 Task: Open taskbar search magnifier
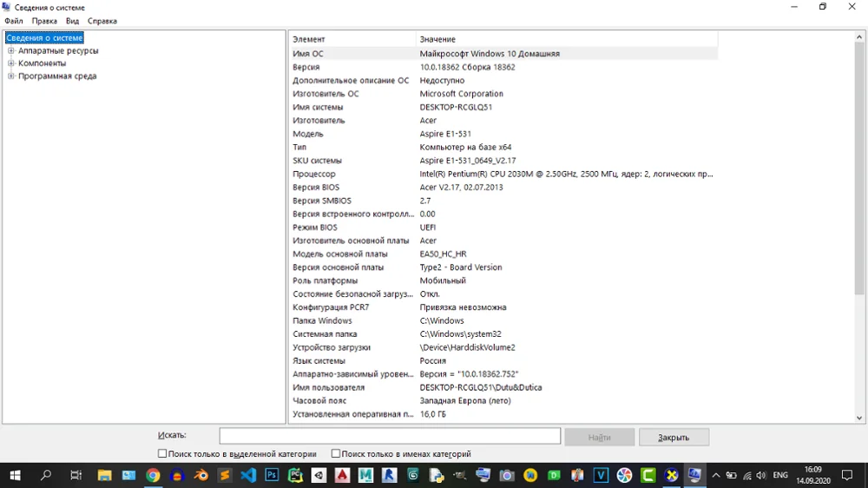[46, 475]
